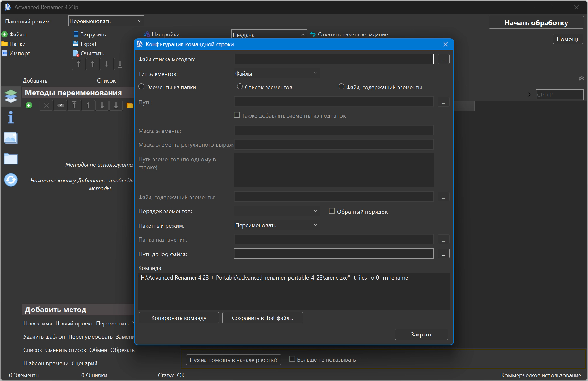588x381 pixels.
Task: Check 'Больше не показывать' checkbox
Action: click(292, 359)
